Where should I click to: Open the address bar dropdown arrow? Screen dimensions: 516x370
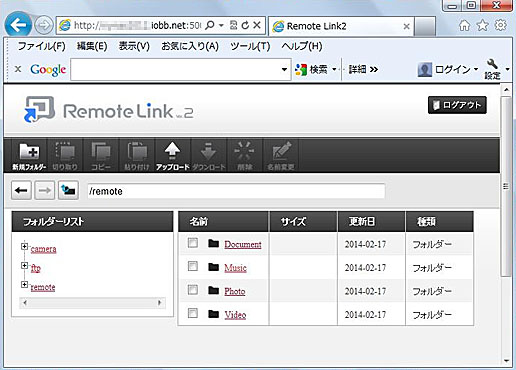click(x=221, y=25)
